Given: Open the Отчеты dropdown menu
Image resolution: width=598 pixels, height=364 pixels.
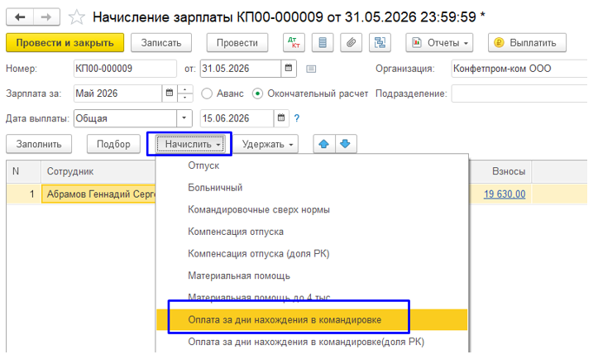Looking at the screenshot, I should click(x=439, y=43).
